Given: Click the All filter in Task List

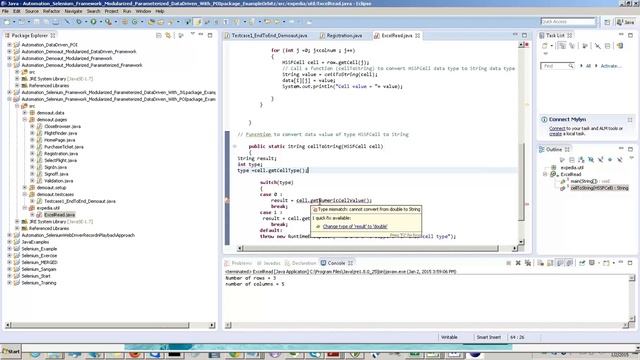Looking at the screenshot, I should 588,66.
